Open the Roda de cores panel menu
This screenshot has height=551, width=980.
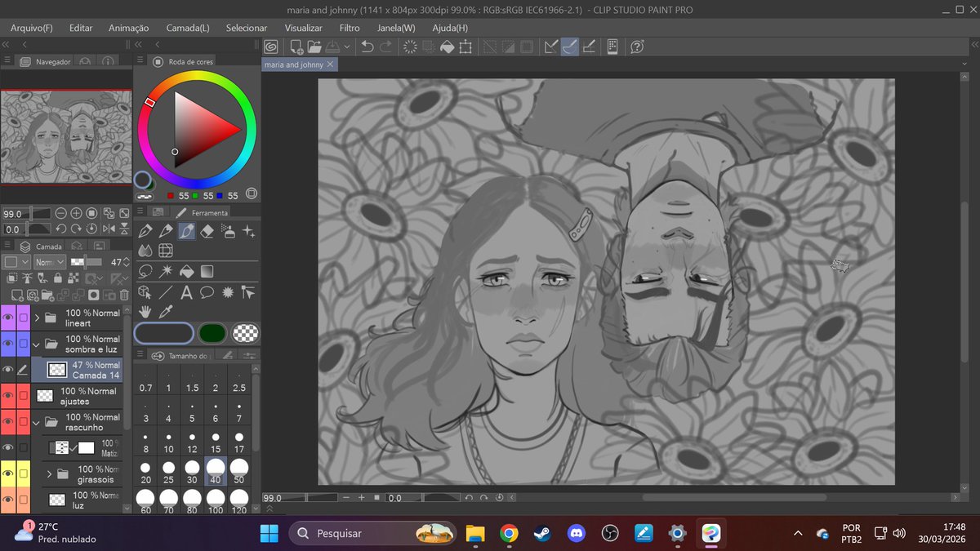140,61
